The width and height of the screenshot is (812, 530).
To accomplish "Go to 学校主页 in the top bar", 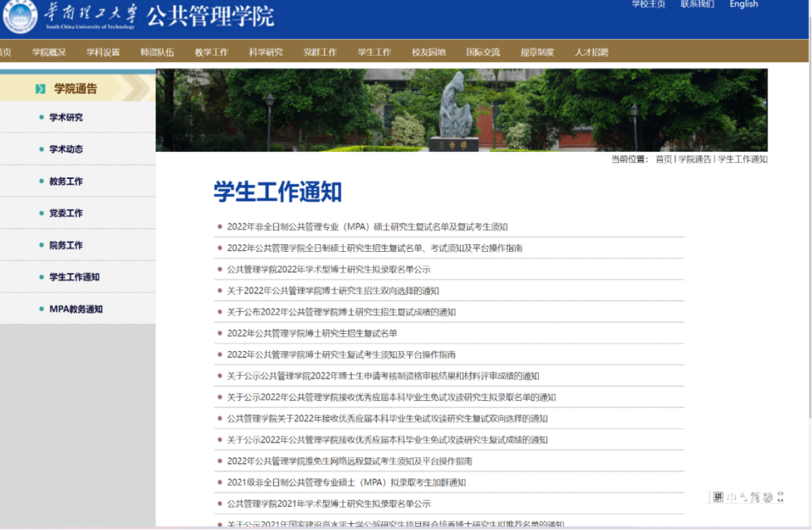I will (x=648, y=5).
